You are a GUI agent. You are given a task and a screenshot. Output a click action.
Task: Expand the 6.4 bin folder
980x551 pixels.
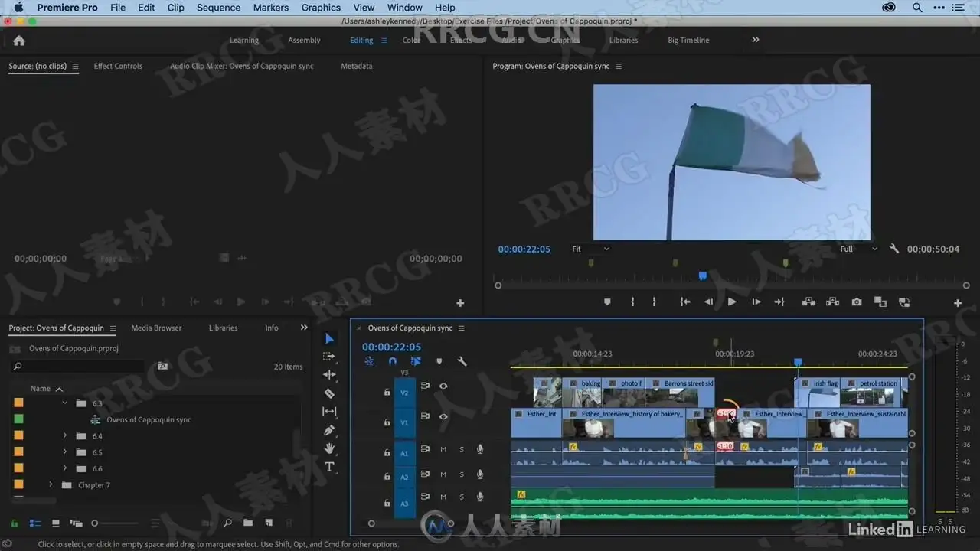pos(65,436)
